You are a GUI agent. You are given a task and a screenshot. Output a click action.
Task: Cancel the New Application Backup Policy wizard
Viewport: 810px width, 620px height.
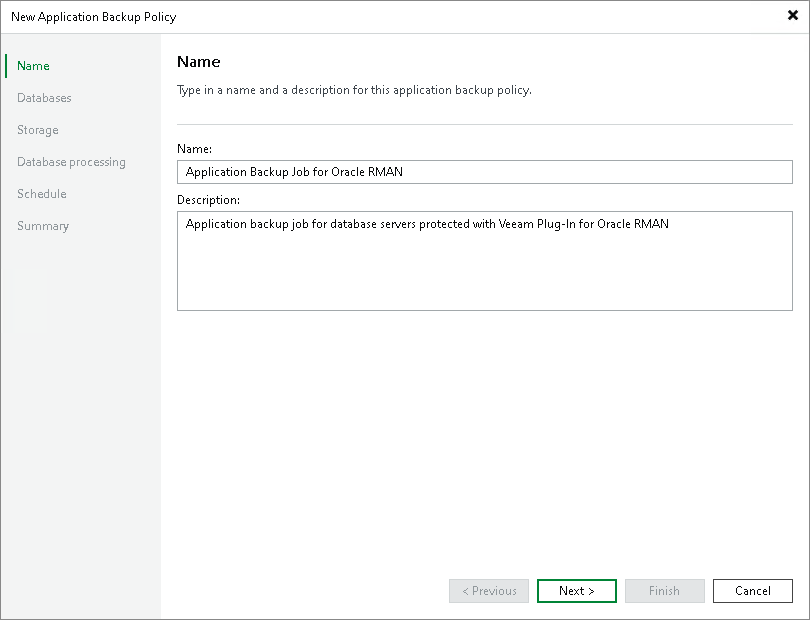tap(752, 590)
